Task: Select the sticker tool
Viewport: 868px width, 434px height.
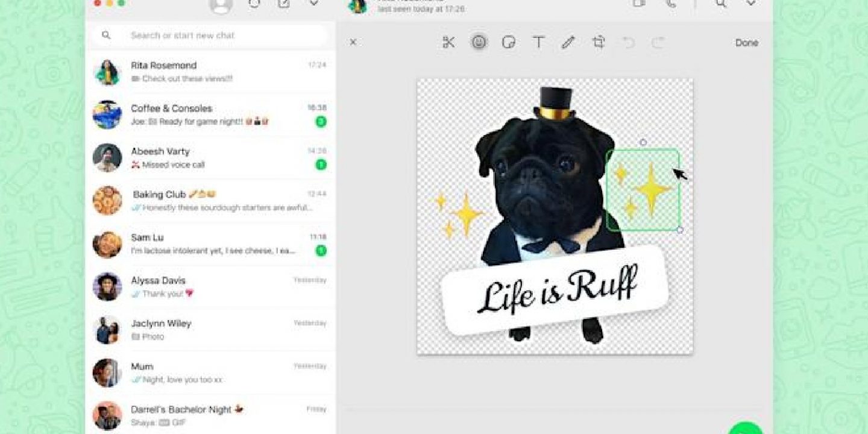Action: click(x=509, y=42)
